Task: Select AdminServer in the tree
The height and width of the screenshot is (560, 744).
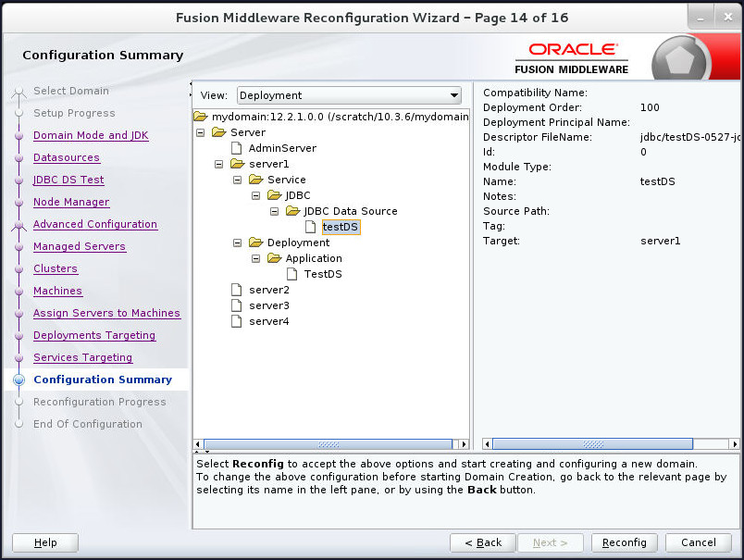Action: tap(282, 148)
